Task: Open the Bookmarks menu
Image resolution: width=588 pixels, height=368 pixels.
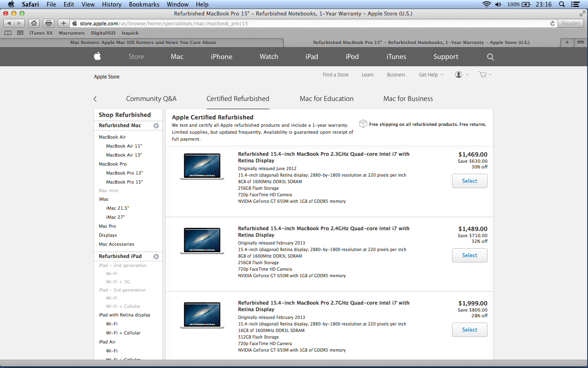Action: coord(144,4)
